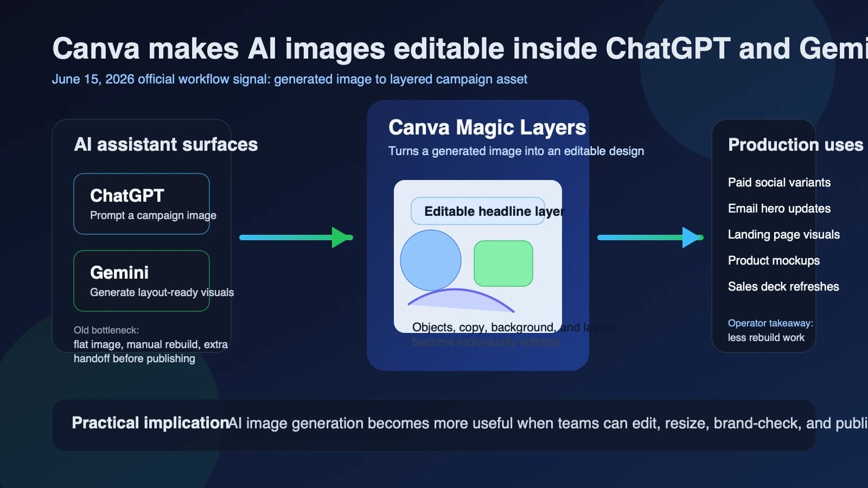The image size is (868, 488).
Task: Click the purple arc shape in mockup
Action: coord(461,301)
